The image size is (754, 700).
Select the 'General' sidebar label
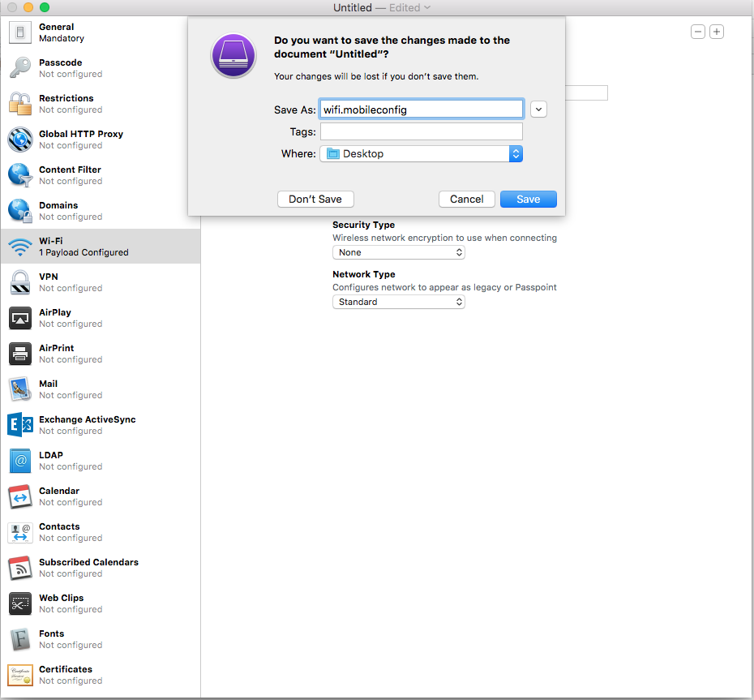pos(57,27)
